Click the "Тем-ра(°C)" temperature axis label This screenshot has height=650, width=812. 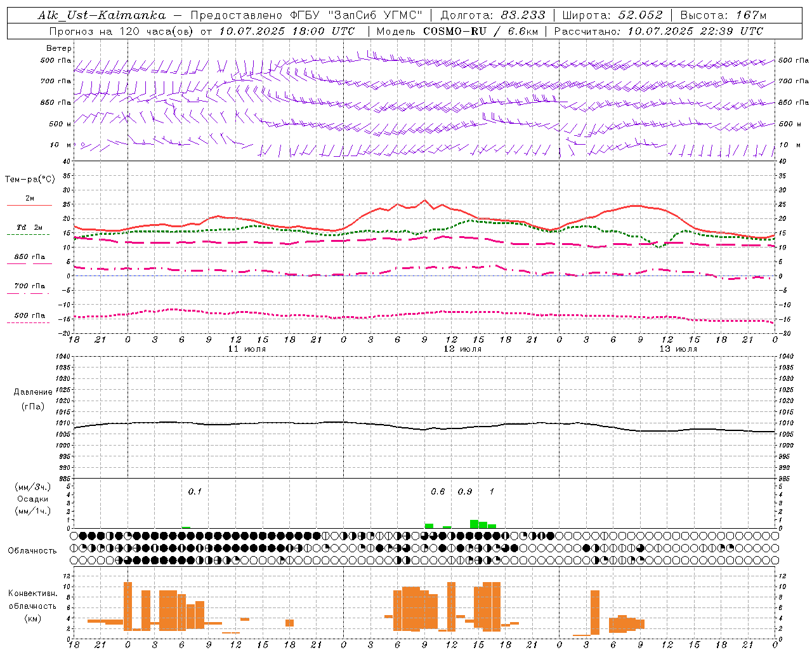pyautogui.click(x=30, y=180)
